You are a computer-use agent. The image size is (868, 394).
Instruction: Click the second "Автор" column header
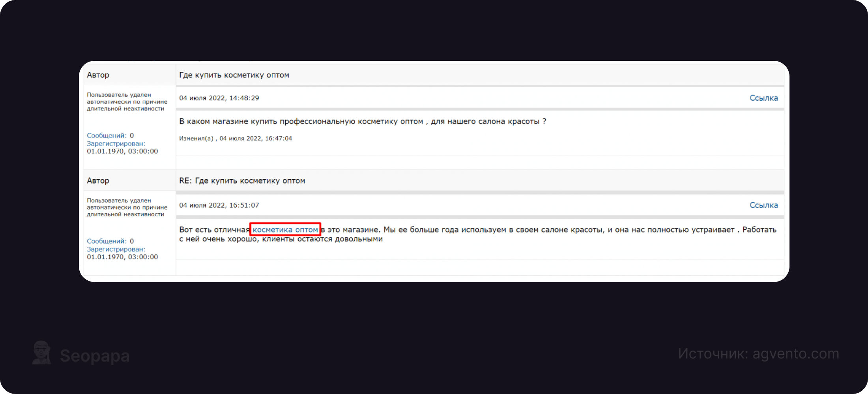click(98, 180)
